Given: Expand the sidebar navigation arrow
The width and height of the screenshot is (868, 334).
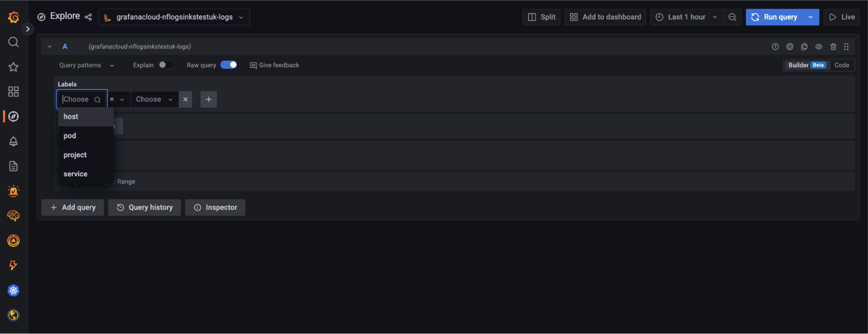Looking at the screenshot, I should [27, 29].
